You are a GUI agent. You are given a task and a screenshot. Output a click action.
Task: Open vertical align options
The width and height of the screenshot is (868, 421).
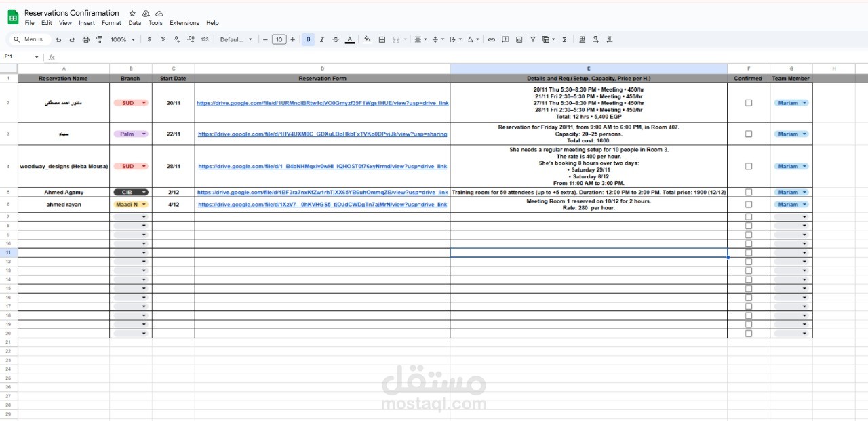pos(438,39)
